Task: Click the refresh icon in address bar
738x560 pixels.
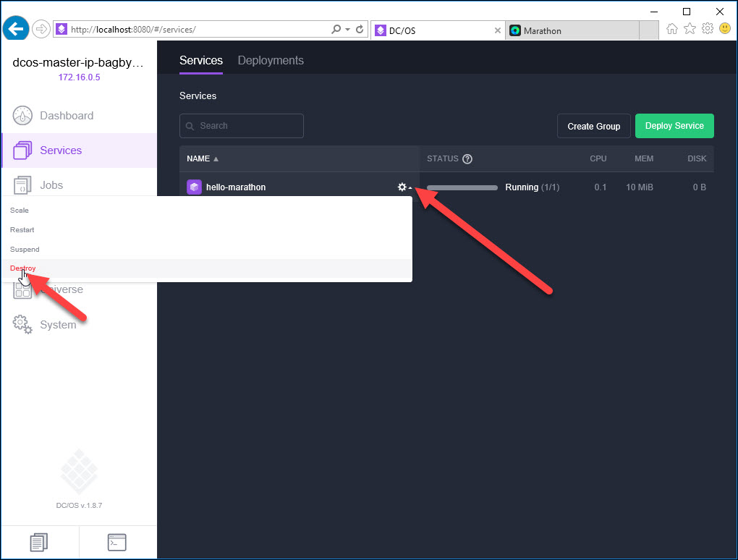Action: click(360, 29)
